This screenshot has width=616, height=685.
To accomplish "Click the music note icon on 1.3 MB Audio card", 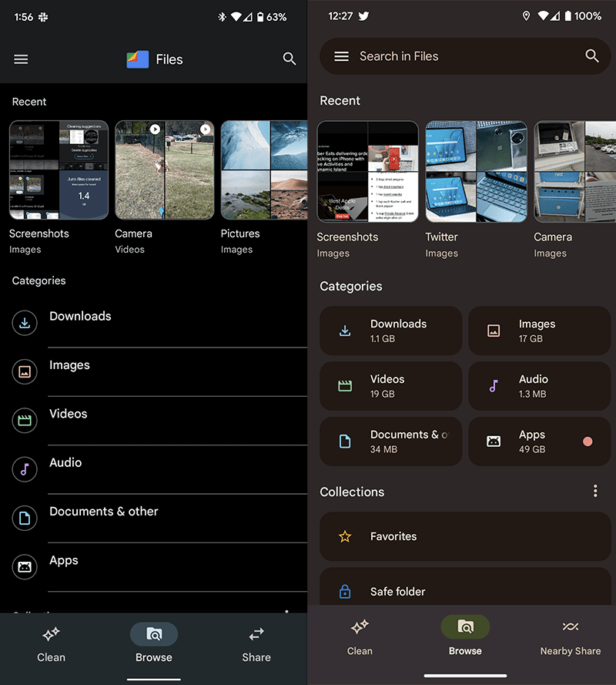I will [x=494, y=386].
